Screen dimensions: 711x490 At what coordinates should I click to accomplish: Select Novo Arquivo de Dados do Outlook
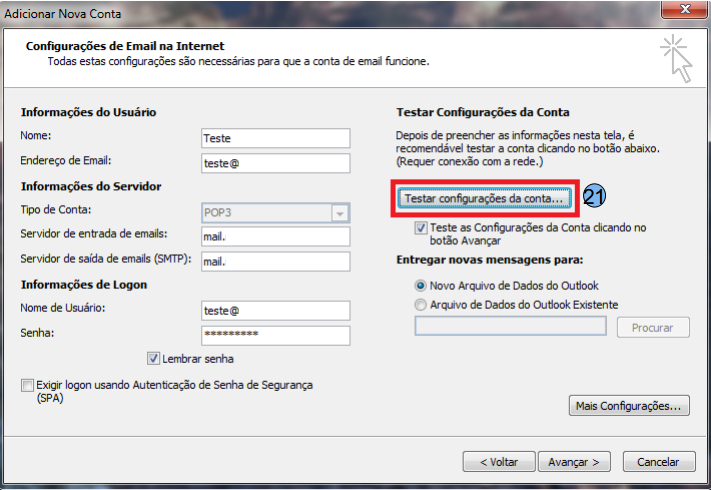click(421, 285)
